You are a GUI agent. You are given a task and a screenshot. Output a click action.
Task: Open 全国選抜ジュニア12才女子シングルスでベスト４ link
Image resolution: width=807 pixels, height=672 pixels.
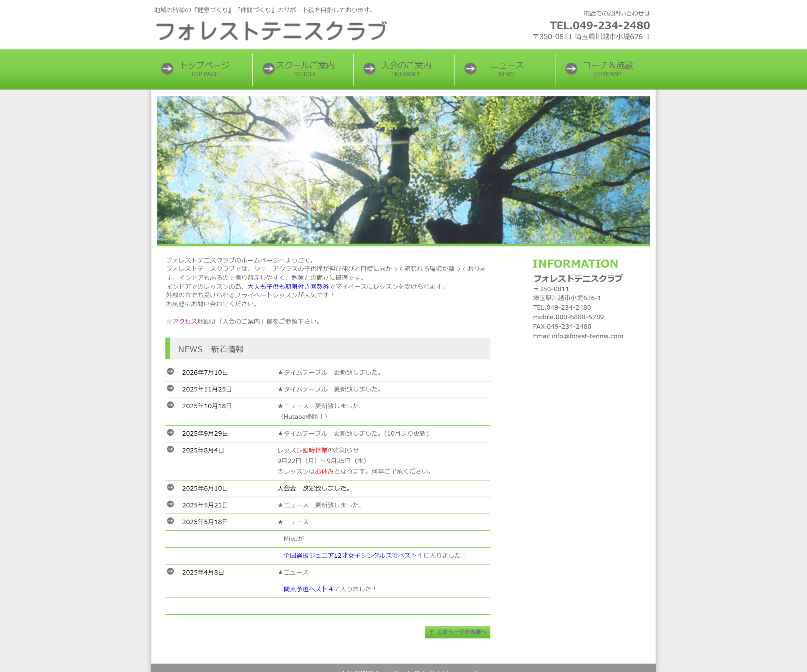tap(353, 556)
